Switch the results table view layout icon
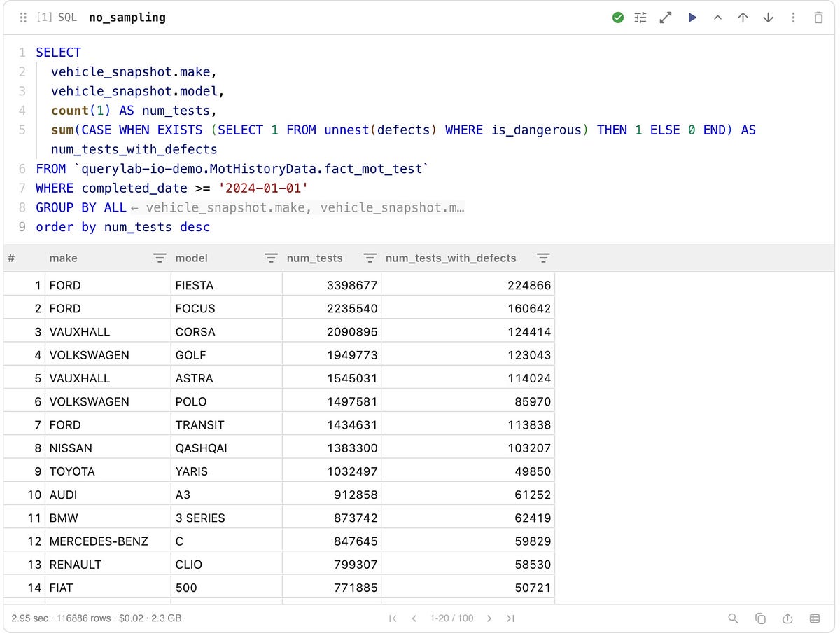The height and width of the screenshot is (636, 840). [x=815, y=618]
